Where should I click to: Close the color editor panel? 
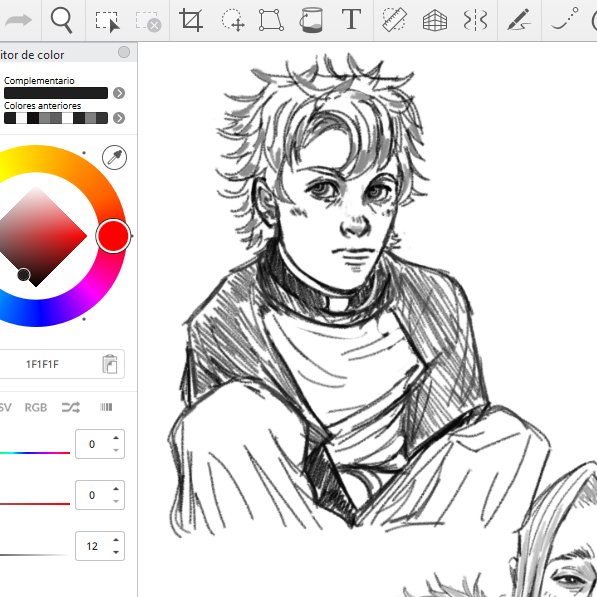click(124, 52)
